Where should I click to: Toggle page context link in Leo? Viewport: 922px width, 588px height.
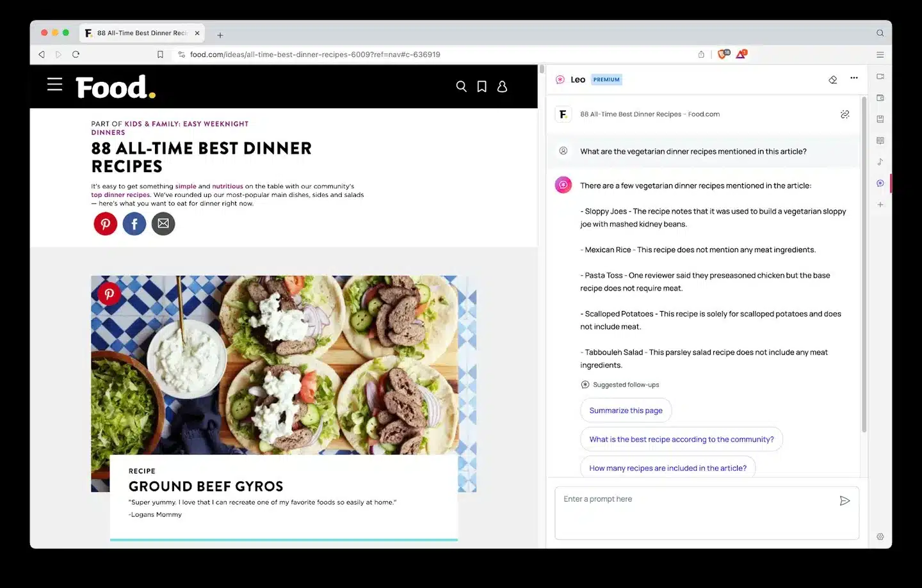point(845,115)
